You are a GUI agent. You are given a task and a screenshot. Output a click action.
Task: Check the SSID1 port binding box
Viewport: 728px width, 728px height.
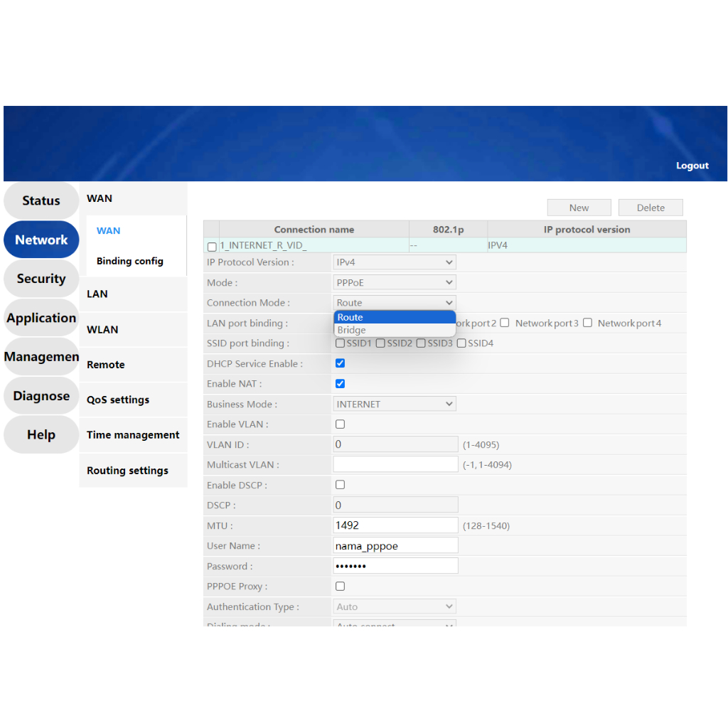(341, 343)
